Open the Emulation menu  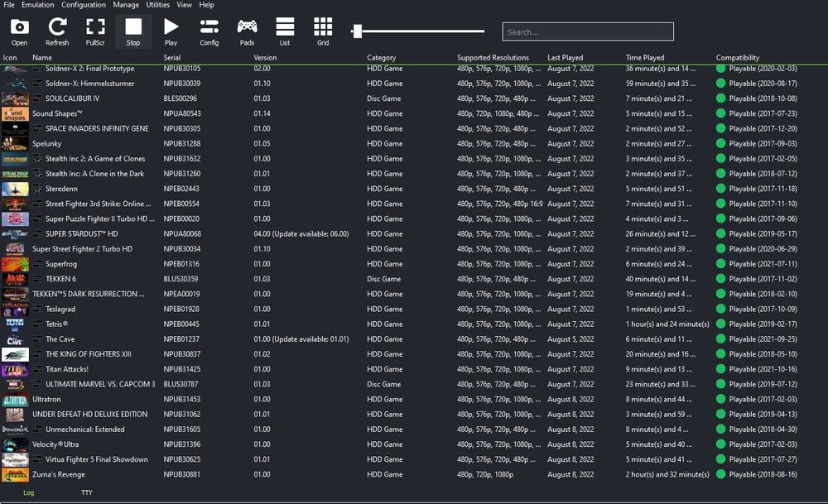37,5
